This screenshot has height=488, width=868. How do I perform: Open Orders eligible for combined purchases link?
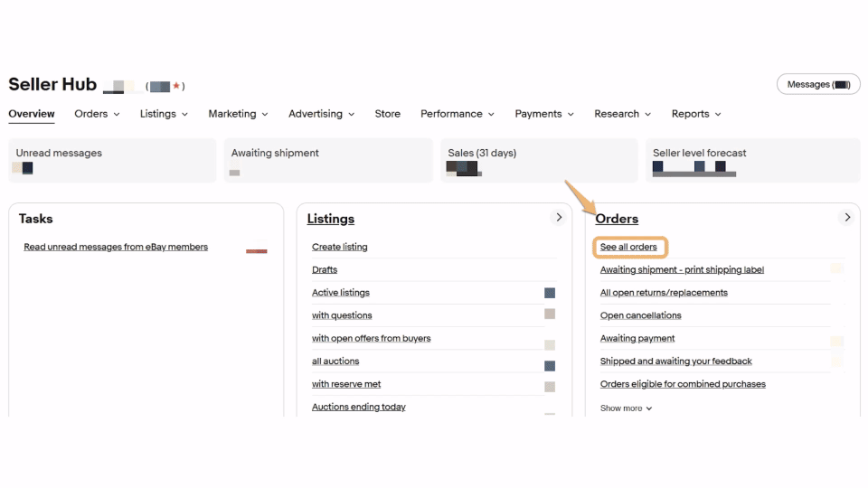click(683, 384)
